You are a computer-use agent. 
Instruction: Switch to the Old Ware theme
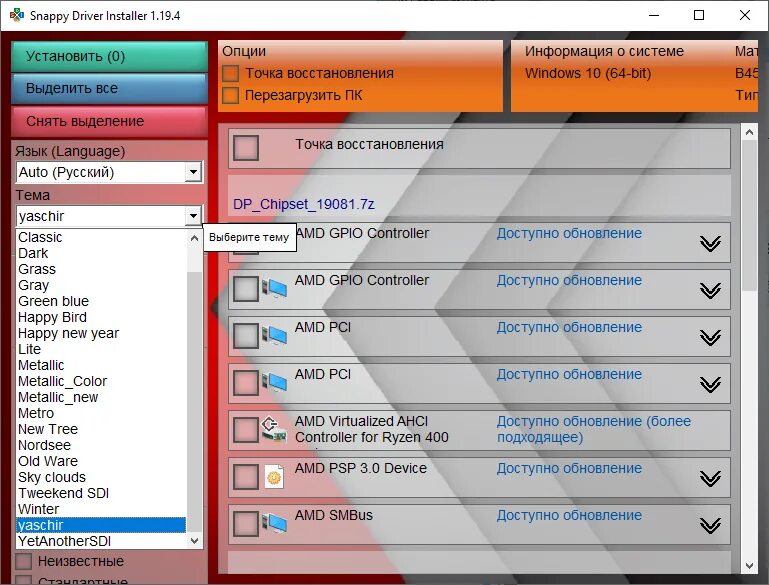[x=101, y=461]
